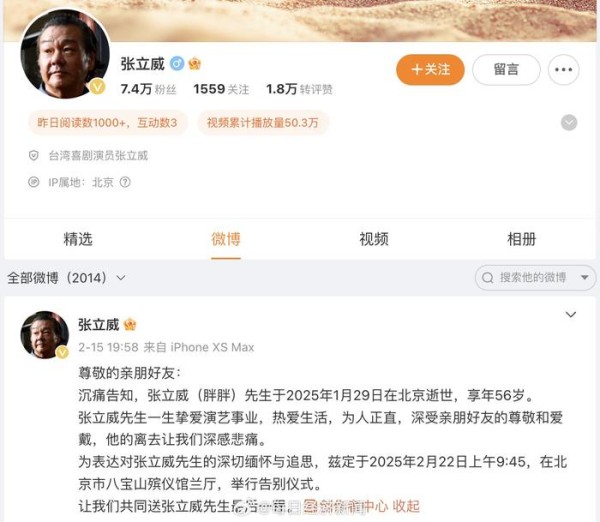Follow the user with +关注 button

(430, 70)
